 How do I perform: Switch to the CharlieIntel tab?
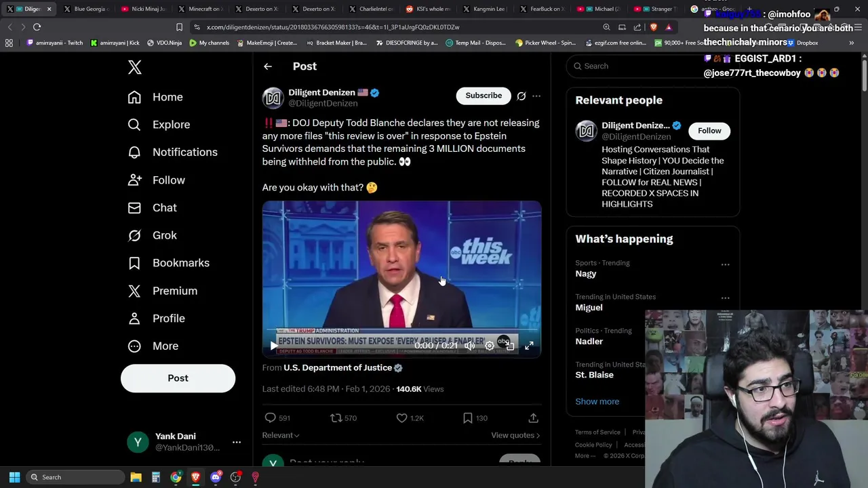tap(371, 9)
